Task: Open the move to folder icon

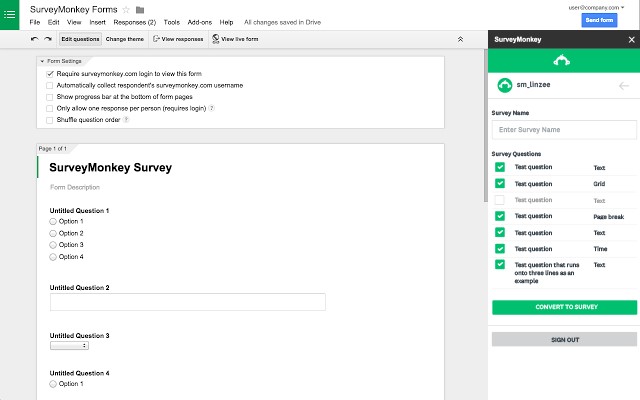Action: (x=140, y=10)
